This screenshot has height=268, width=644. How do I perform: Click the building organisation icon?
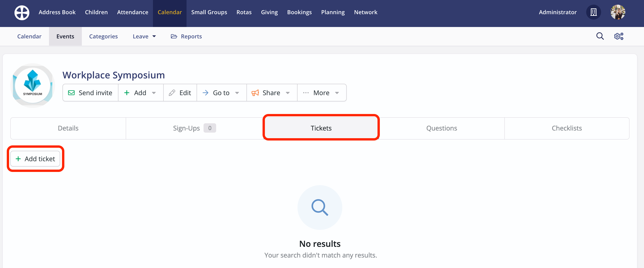click(593, 12)
